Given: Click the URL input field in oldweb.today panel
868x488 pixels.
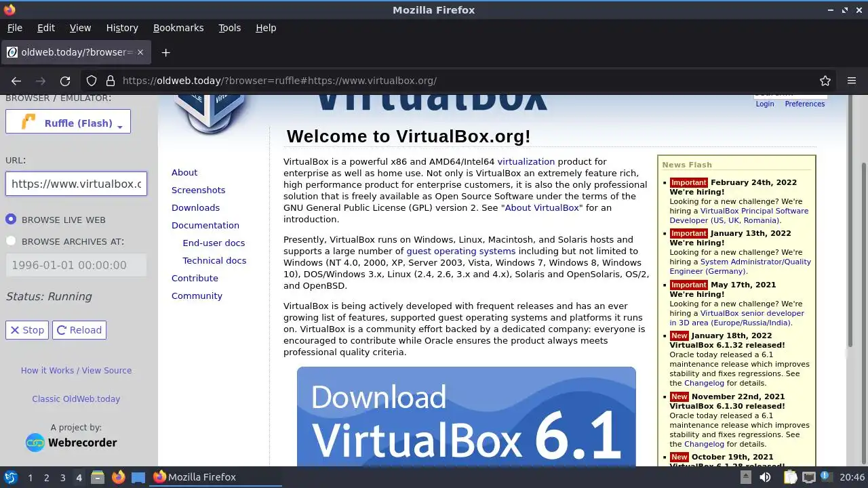Looking at the screenshot, I should coord(76,184).
